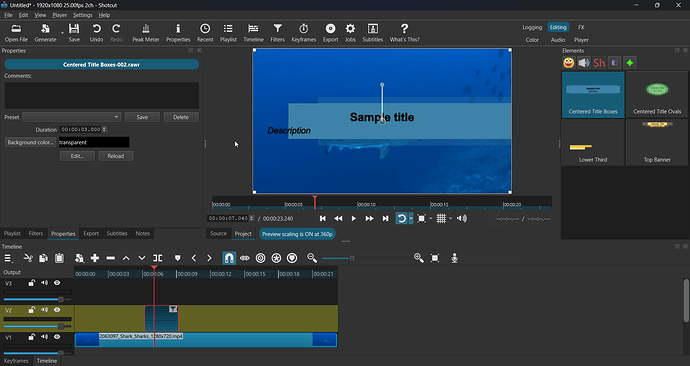Viewport: 690px width, 366px height.
Task: Adjust the timeline zoom slider
Action: point(352,258)
